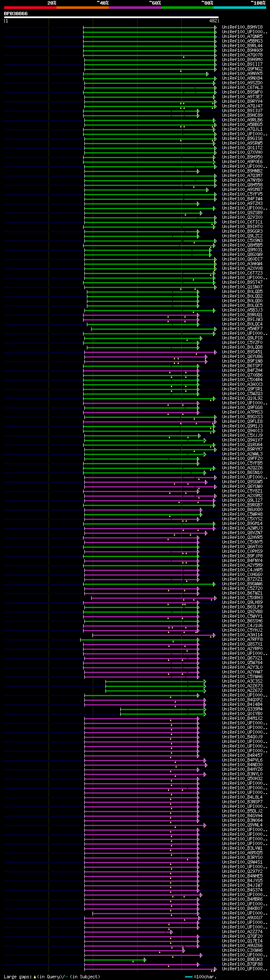Viewport: 270px width, 980px height.
Task: Select hit label UniRef100_B9H9M0
Action: pos(243,59)
